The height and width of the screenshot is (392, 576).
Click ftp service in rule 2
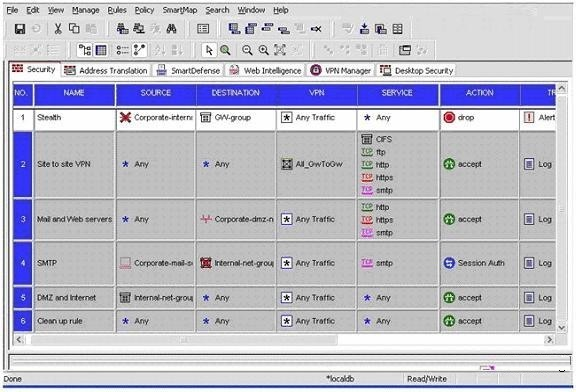373,152
